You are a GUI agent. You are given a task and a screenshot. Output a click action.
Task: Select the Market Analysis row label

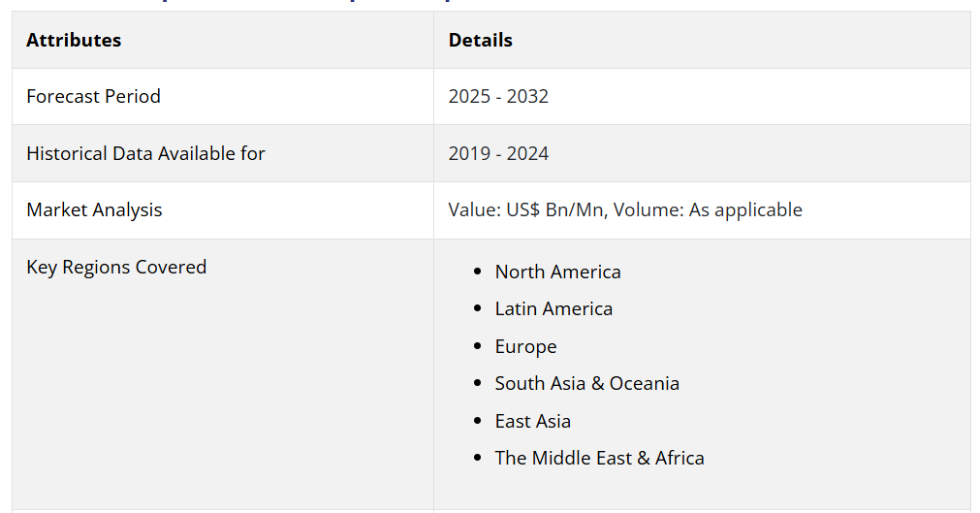pyautogui.click(x=94, y=209)
